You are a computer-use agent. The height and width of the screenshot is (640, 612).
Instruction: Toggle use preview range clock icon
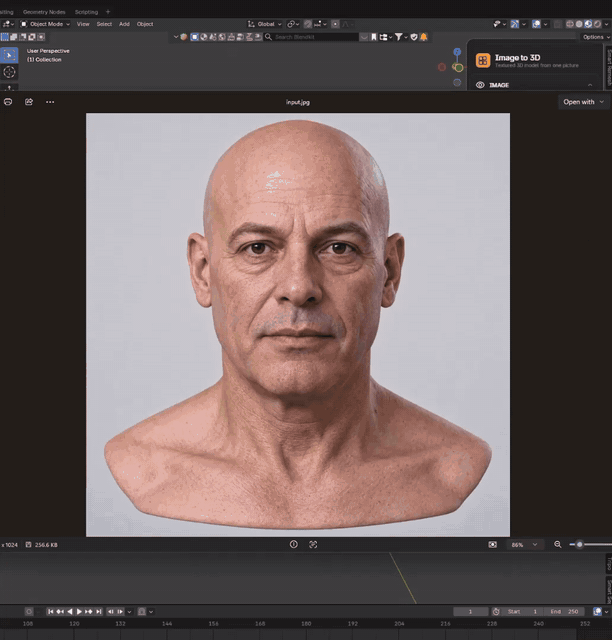pyautogui.click(x=496, y=611)
